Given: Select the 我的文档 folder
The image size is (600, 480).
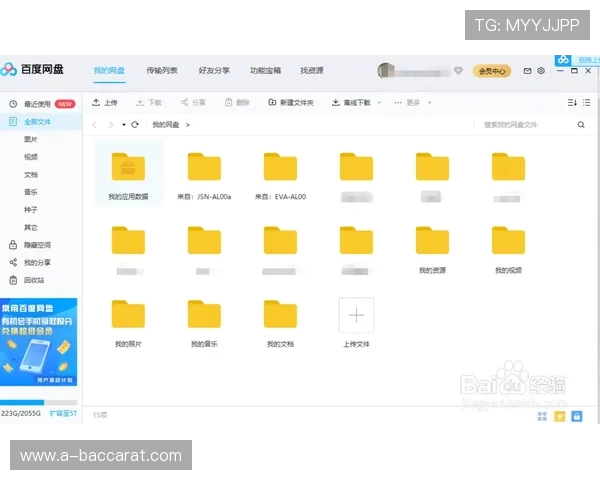Looking at the screenshot, I should coord(280,323).
